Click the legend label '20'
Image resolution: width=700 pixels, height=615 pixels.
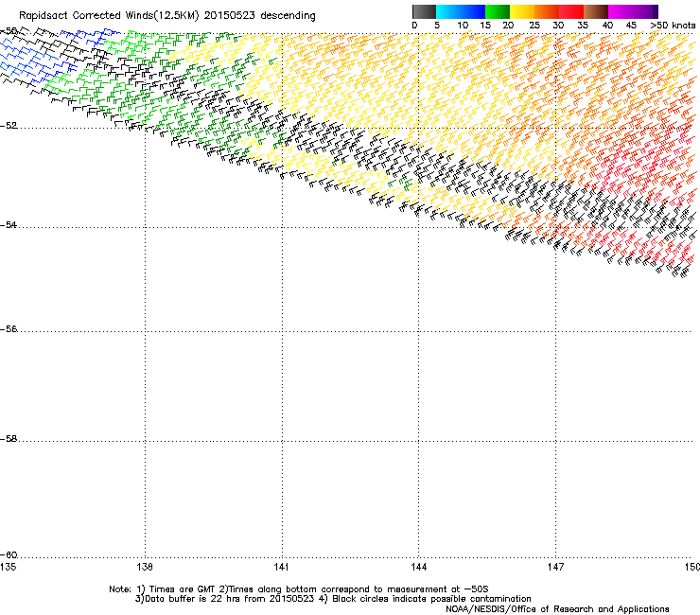[x=508, y=26]
